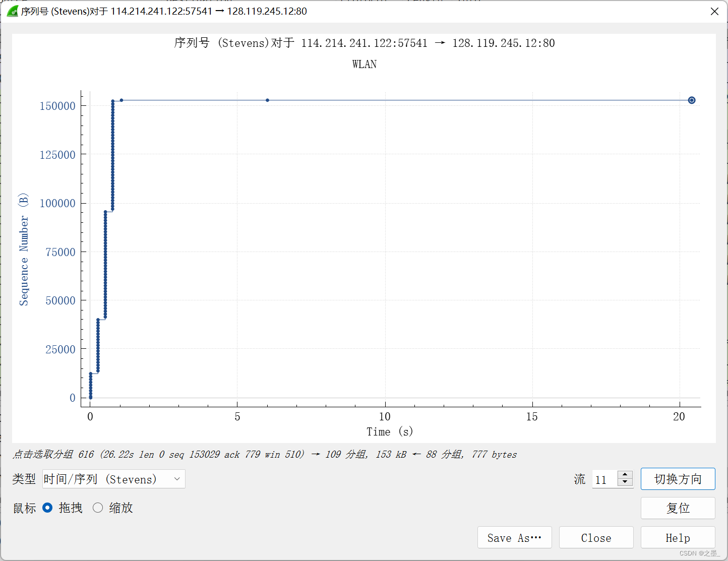Click the data point near 6 seconds

267,100
